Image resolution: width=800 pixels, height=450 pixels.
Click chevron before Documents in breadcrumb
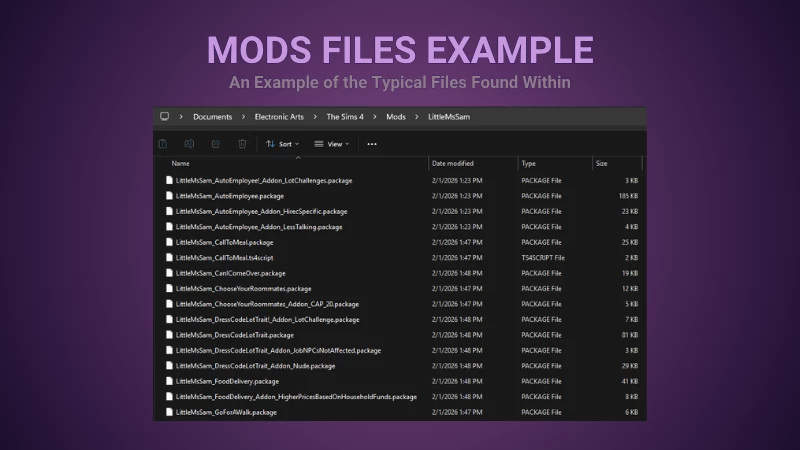click(x=181, y=117)
